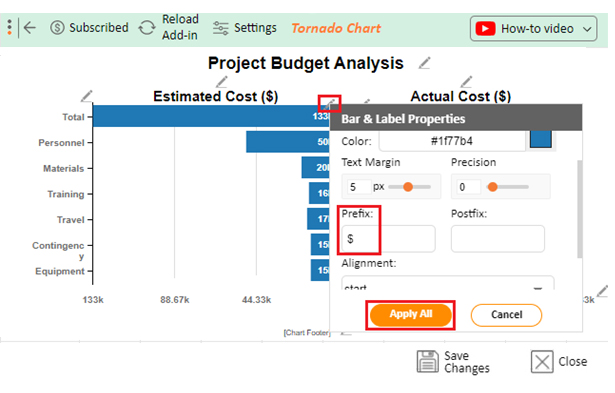Click the pencil above the category axis
The width and height of the screenshot is (615, 393).
click(x=87, y=96)
